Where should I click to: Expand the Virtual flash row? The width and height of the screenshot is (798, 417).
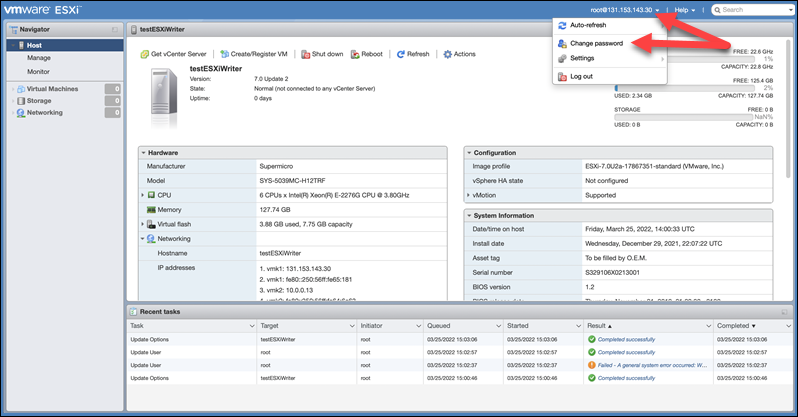coord(142,224)
